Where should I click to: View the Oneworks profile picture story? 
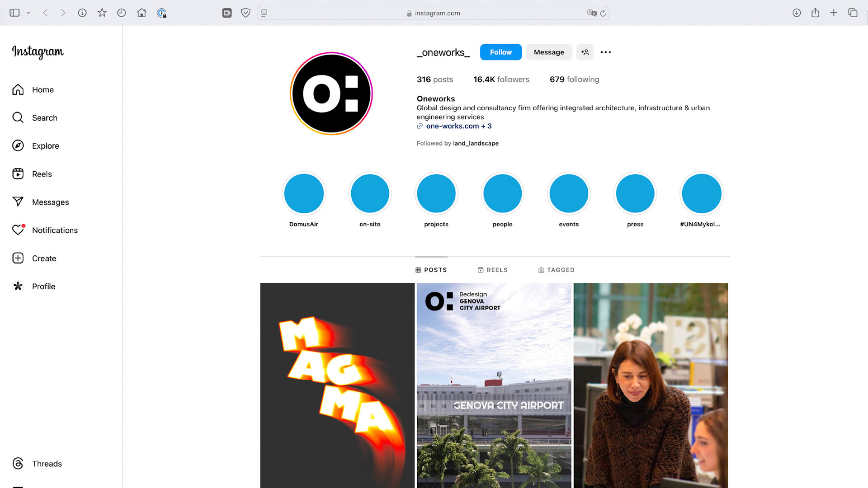pos(331,94)
